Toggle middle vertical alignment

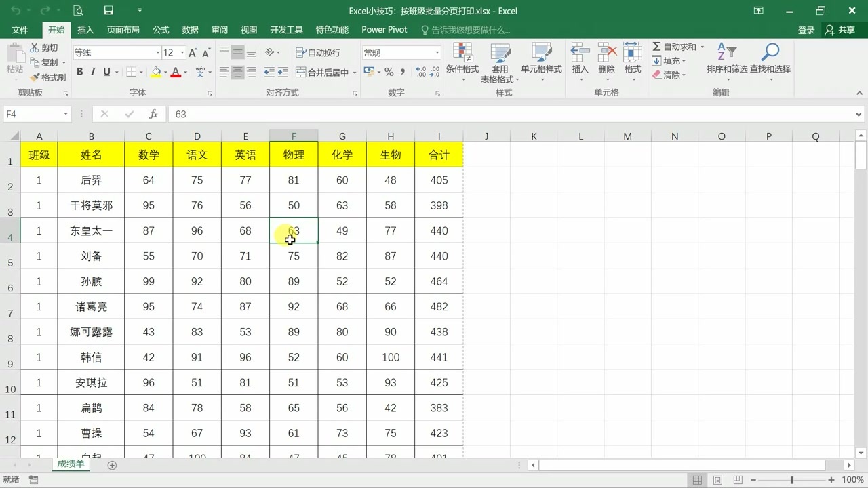(x=237, y=53)
